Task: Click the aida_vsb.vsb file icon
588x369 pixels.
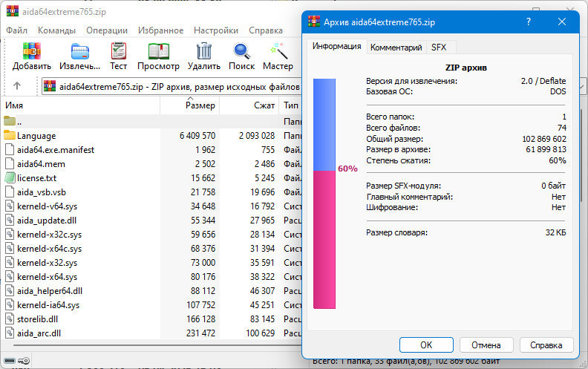Action: click(x=10, y=192)
